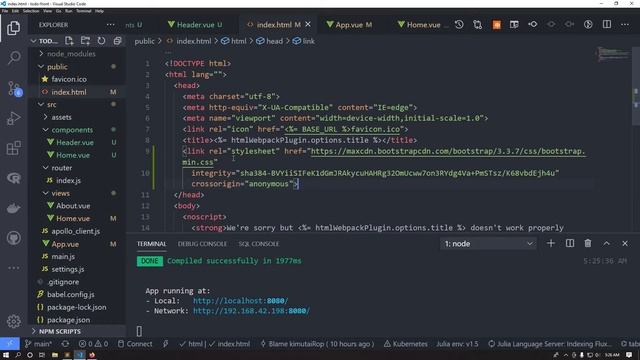Follow the bootstrapcdn stylesheet URL
The height and width of the screenshot is (360, 640).
coord(448,151)
